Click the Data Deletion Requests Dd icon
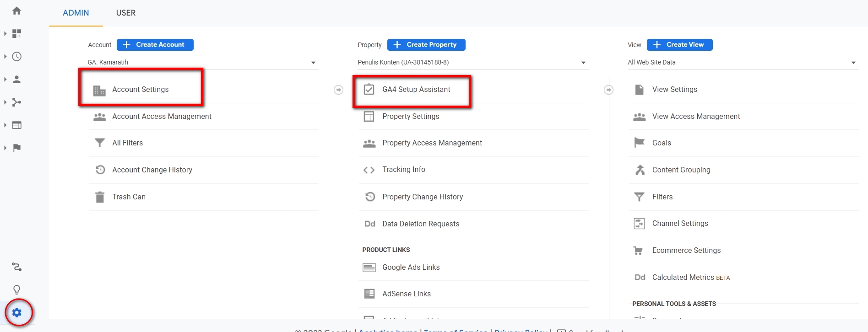The image size is (868, 332). (x=370, y=224)
